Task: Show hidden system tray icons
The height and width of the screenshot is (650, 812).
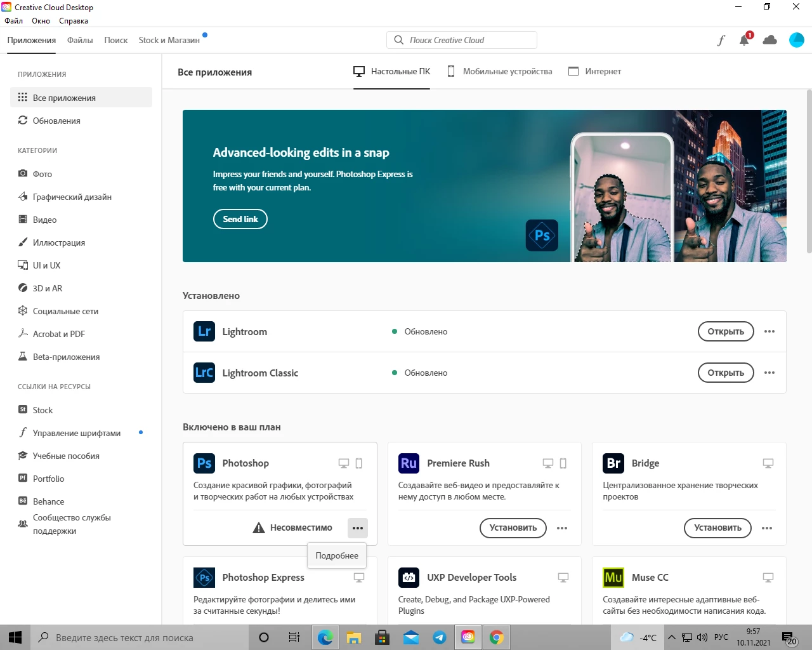Action: pyautogui.click(x=672, y=637)
